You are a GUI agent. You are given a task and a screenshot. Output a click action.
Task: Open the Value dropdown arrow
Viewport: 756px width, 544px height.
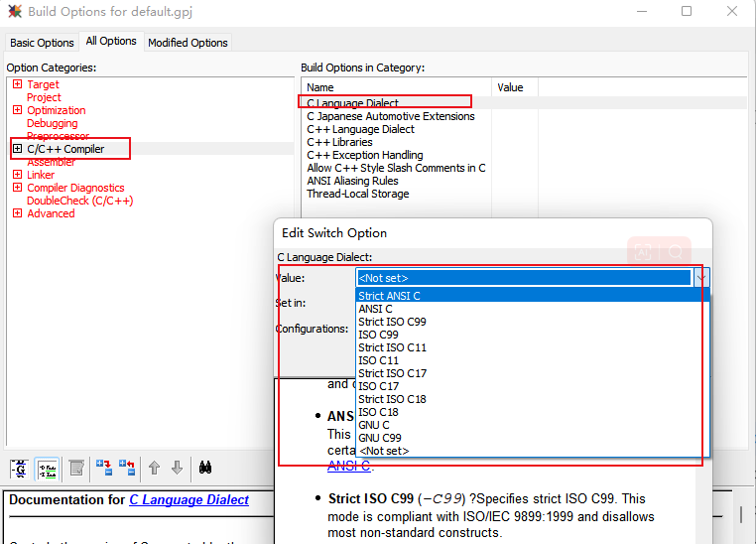click(701, 278)
